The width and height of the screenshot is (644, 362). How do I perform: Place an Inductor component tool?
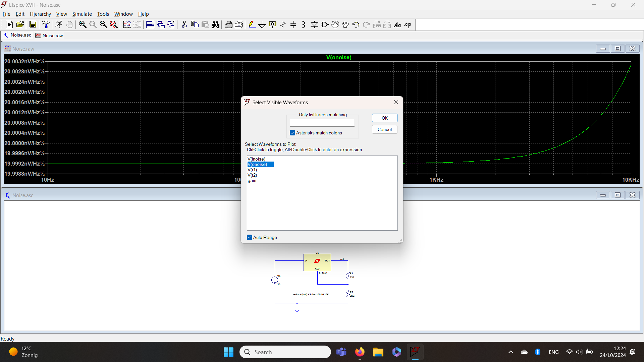tap(304, 24)
